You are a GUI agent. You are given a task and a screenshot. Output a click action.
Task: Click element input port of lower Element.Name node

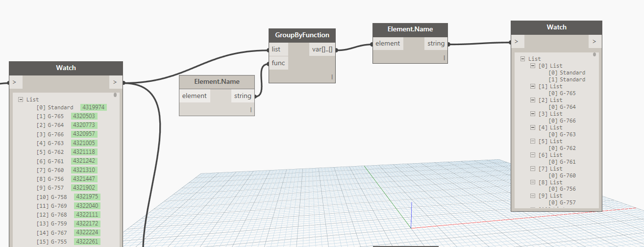[x=195, y=96]
